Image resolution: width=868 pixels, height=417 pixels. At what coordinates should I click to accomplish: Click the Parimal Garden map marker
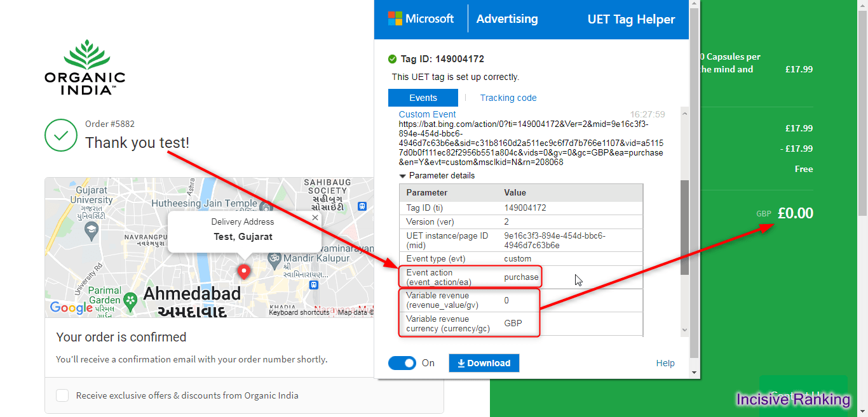130,299
